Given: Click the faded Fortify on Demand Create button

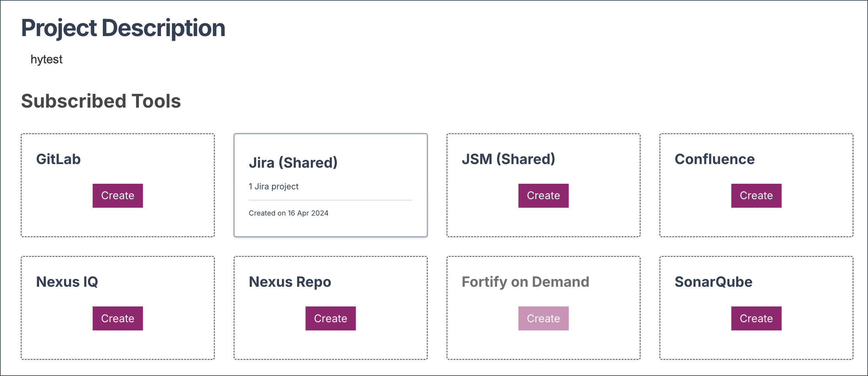Looking at the screenshot, I should click(543, 318).
